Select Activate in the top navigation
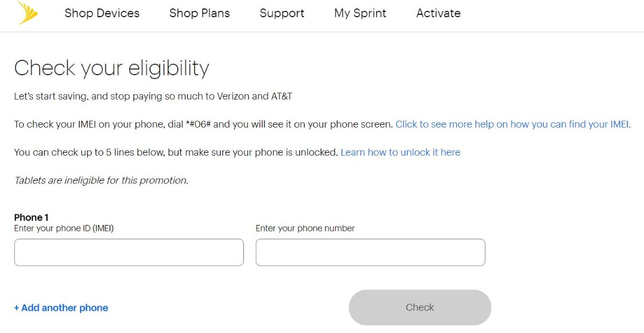644x333 pixels. tap(438, 13)
